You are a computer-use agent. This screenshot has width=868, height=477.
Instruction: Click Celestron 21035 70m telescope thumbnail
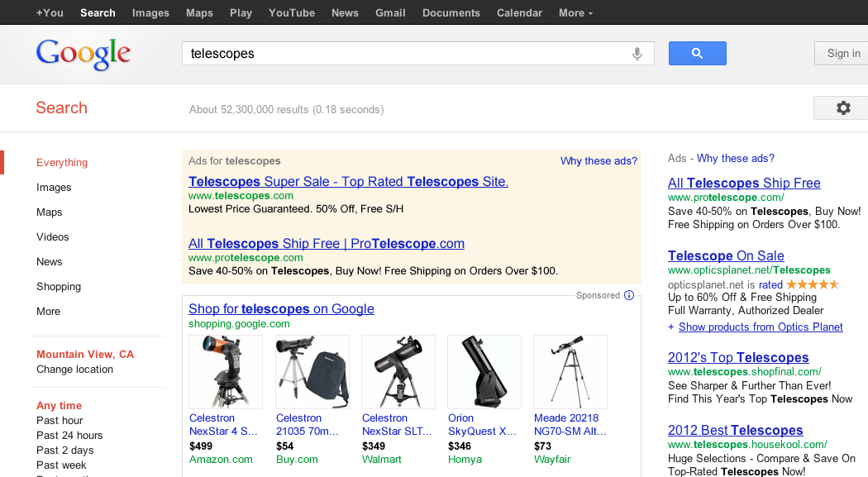[x=312, y=372]
